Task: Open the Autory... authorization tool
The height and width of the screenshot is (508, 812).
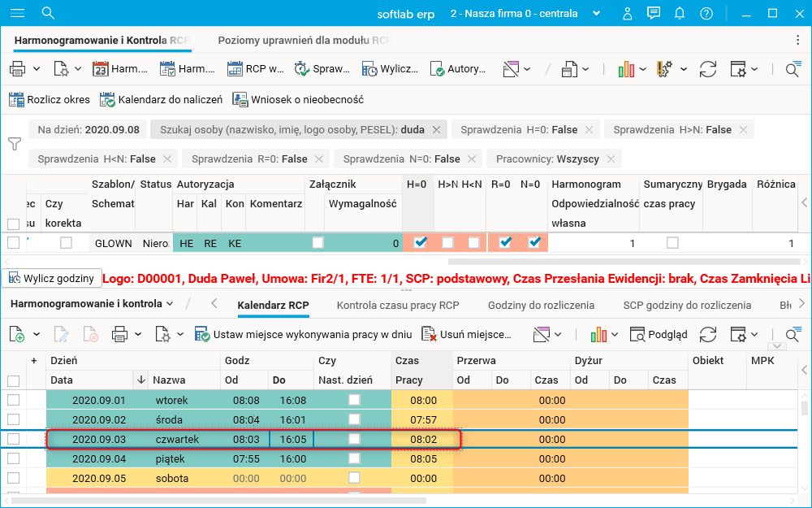Action: tap(458, 69)
